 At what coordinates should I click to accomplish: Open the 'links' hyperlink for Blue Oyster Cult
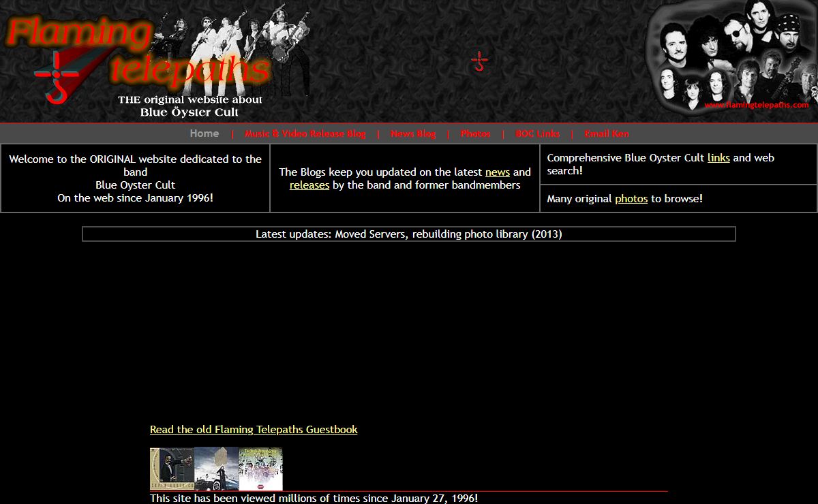tap(718, 158)
